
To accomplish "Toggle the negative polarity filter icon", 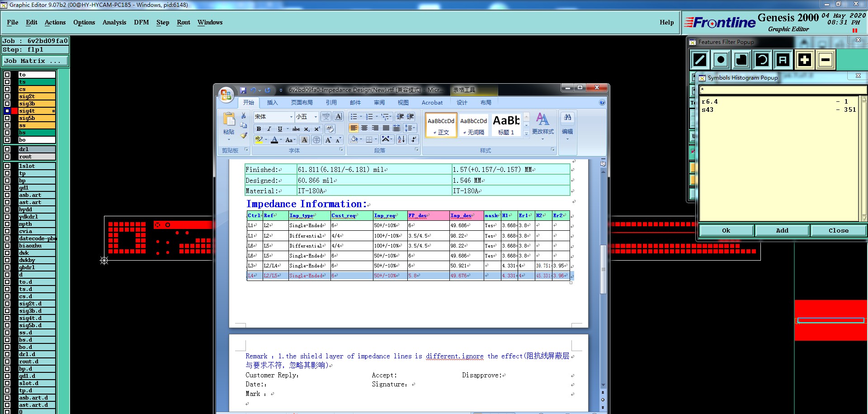I will coord(825,60).
